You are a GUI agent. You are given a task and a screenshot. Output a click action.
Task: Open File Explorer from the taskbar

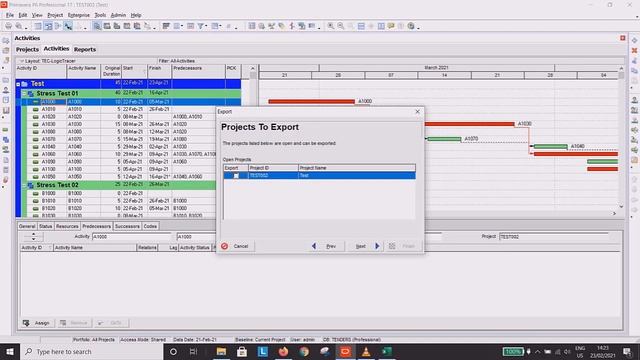click(221, 351)
